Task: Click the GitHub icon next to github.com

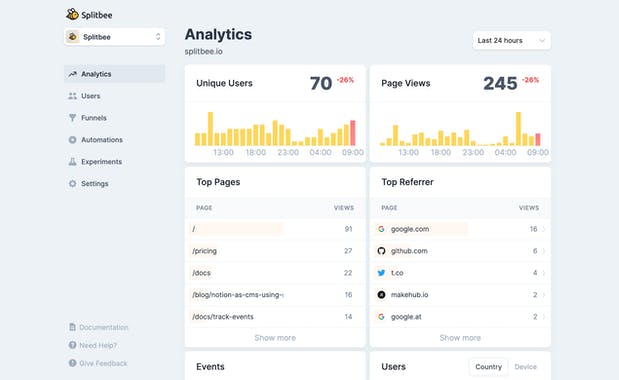Action: 381,251
